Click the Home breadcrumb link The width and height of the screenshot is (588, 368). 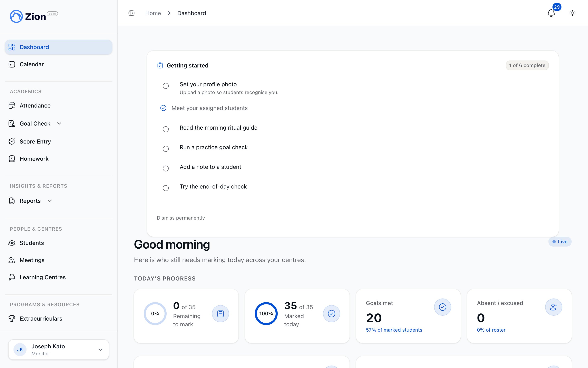(x=153, y=13)
